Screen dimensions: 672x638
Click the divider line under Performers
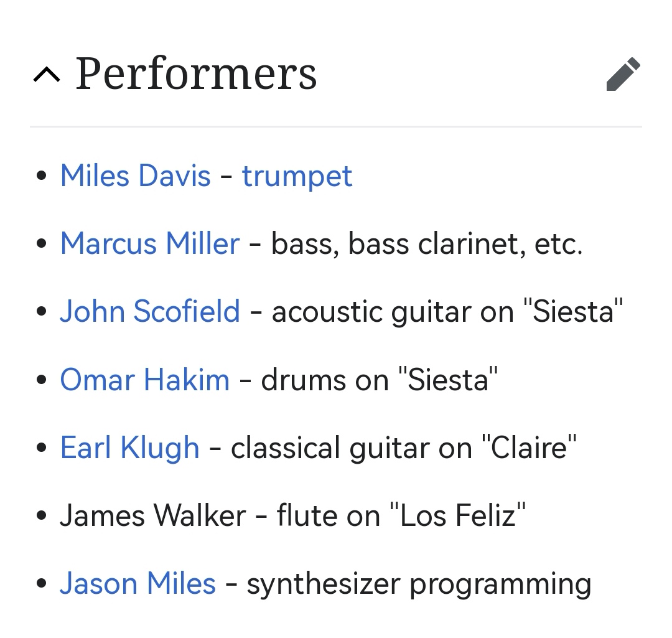pos(336,126)
